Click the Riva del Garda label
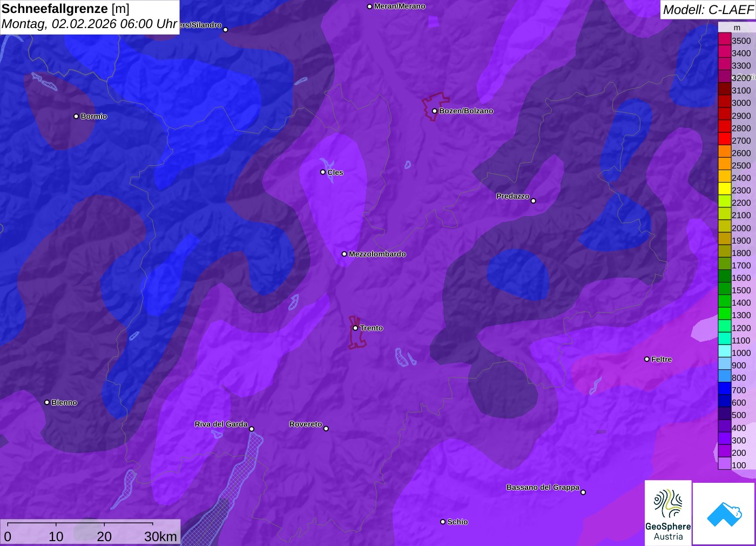The width and height of the screenshot is (756, 546). [221, 424]
